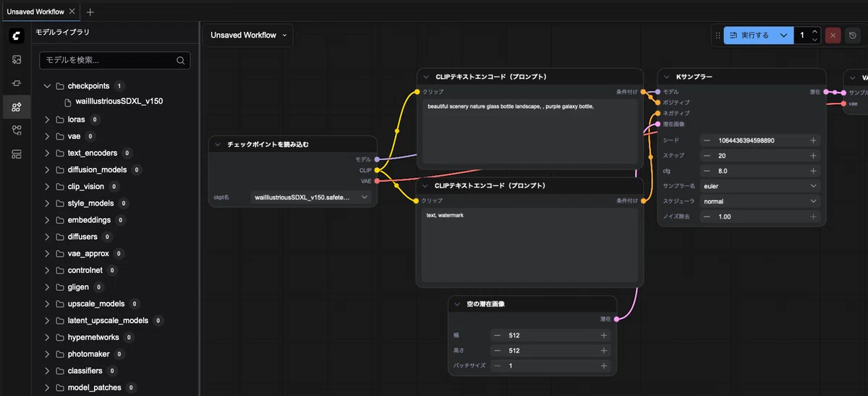Decrease バッチサイズ with its minus icon
Viewport: 868px width, 396px height.
tap(497, 366)
